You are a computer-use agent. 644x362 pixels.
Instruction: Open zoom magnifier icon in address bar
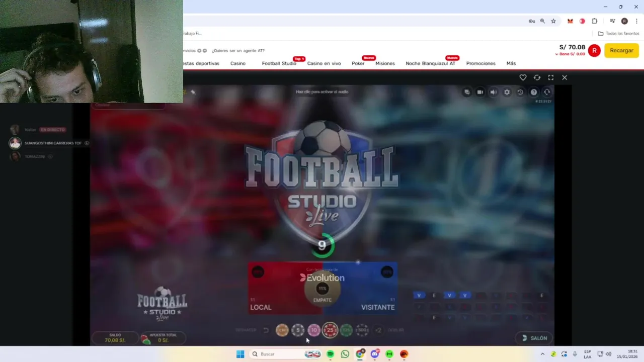(542, 21)
